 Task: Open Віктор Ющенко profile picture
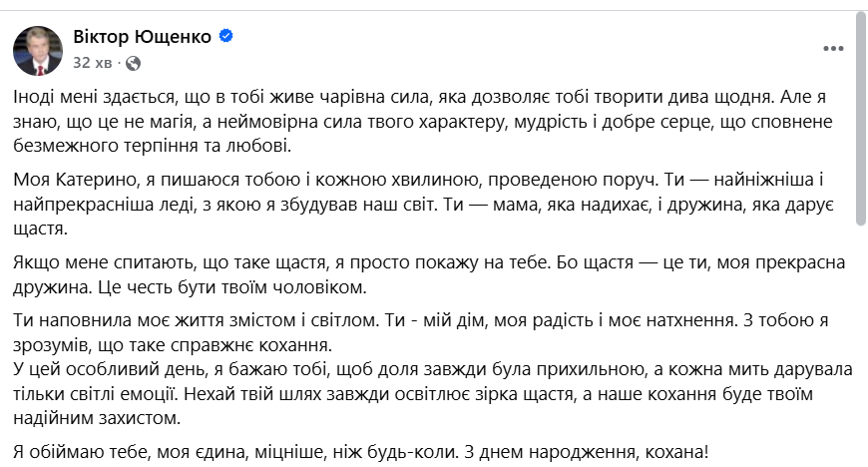(x=38, y=49)
